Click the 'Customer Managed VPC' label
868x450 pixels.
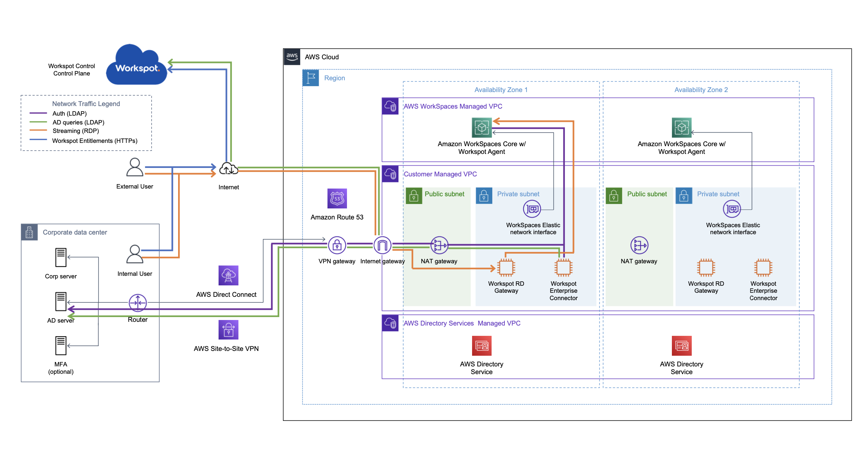[x=440, y=174]
